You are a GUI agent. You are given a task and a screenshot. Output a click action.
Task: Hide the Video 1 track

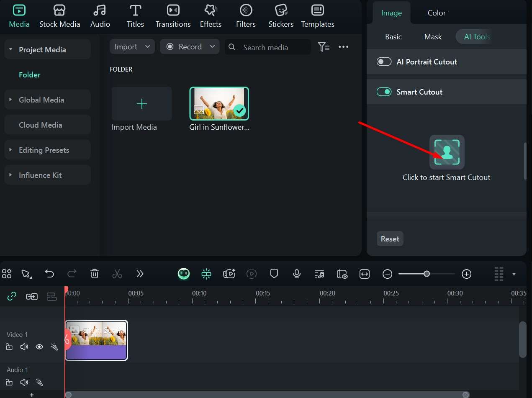click(x=39, y=347)
